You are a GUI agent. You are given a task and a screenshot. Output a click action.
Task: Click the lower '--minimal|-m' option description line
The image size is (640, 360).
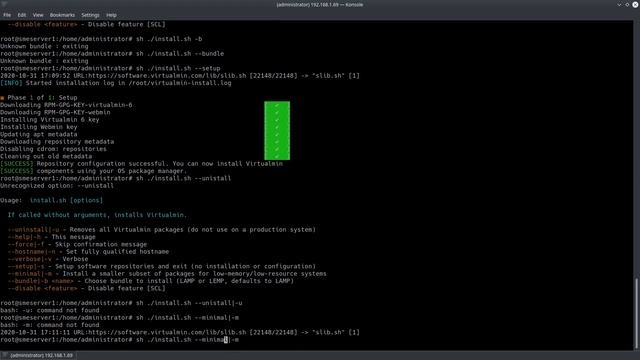pos(167,274)
